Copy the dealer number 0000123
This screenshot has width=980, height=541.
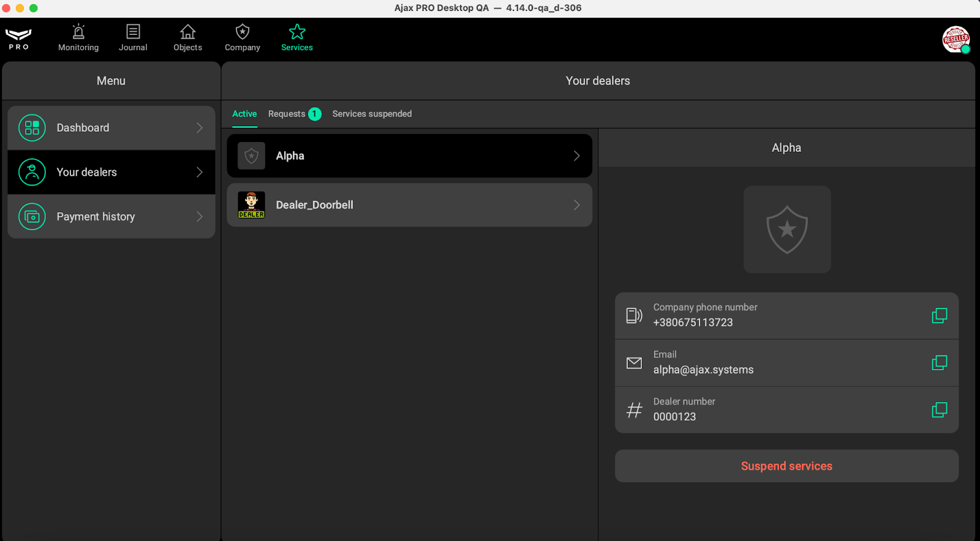939,410
